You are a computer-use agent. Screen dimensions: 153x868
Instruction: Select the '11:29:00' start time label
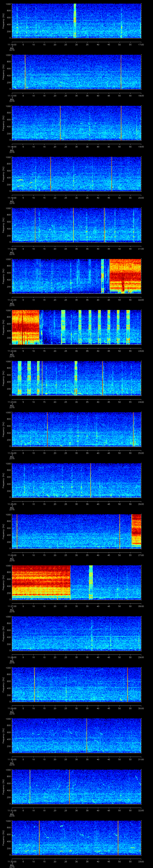(12, 708)
